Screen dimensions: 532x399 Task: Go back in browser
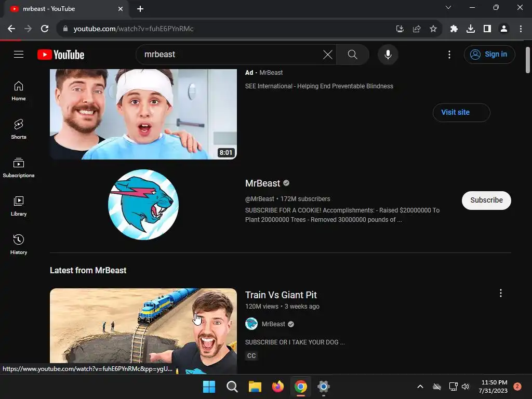(x=11, y=29)
